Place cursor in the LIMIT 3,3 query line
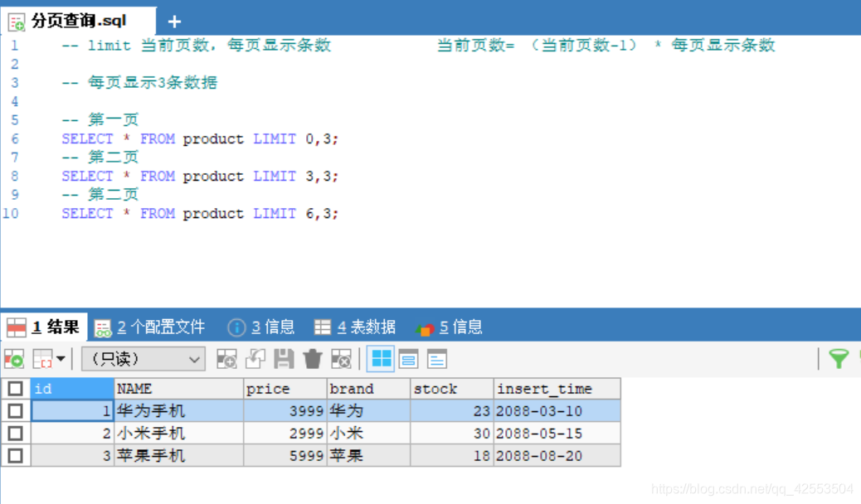 click(x=200, y=177)
